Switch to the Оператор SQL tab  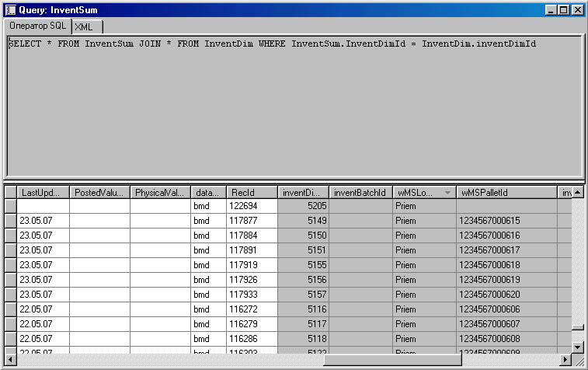[37, 26]
